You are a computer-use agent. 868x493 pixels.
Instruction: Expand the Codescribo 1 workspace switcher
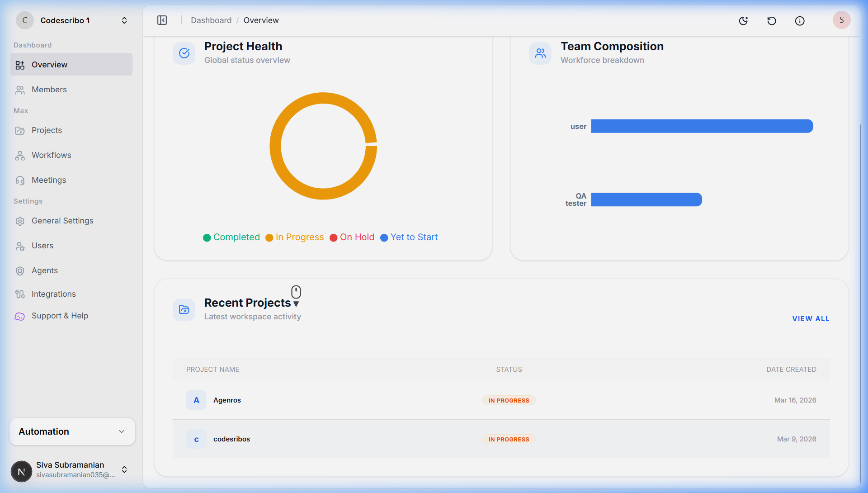tap(124, 20)
